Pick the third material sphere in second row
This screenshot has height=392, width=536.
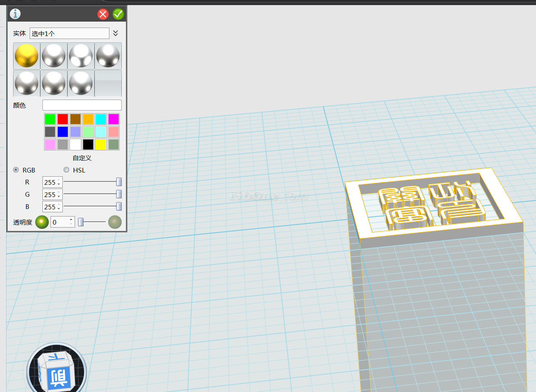[x=81, y=83]
